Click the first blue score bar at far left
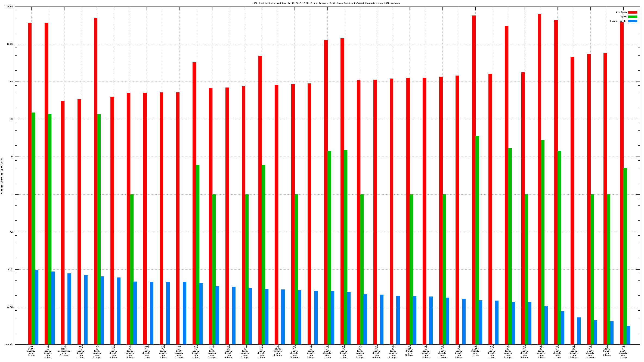 tap(36, 307)
